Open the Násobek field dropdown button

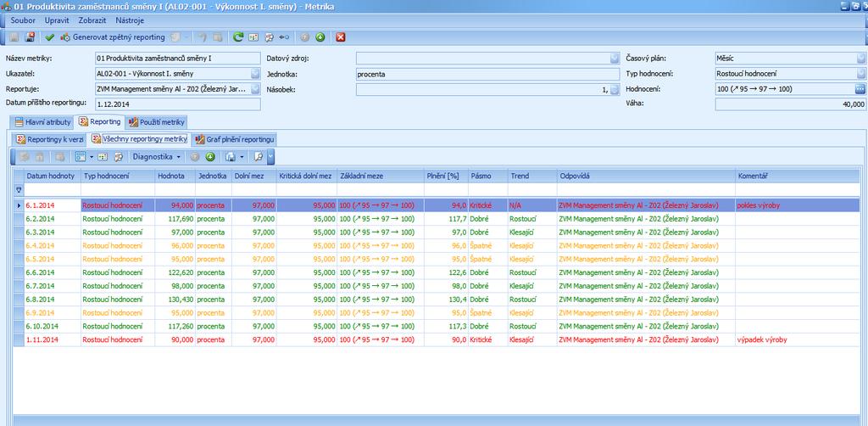click(615, 90)
